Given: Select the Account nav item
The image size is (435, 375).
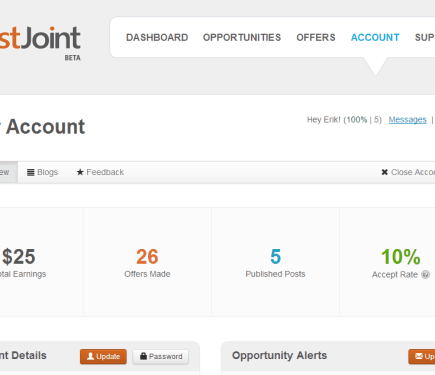Looking at the screenshot, I should tap(375, 37).
